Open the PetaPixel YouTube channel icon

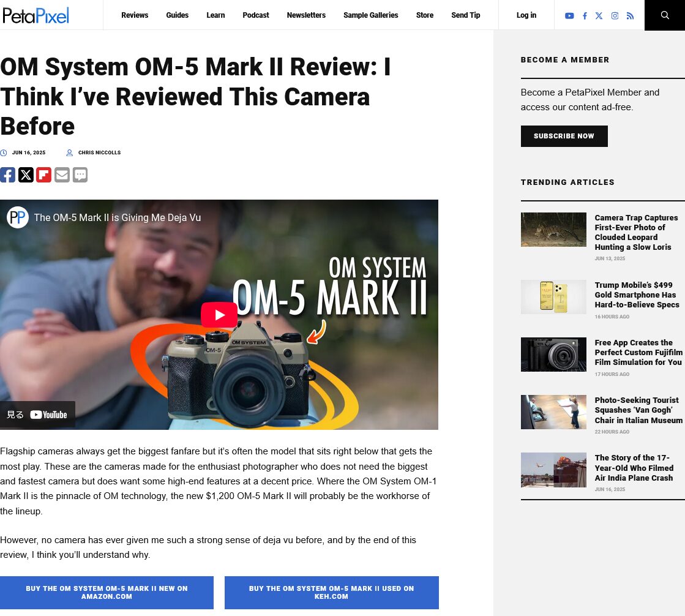(569, 16)
